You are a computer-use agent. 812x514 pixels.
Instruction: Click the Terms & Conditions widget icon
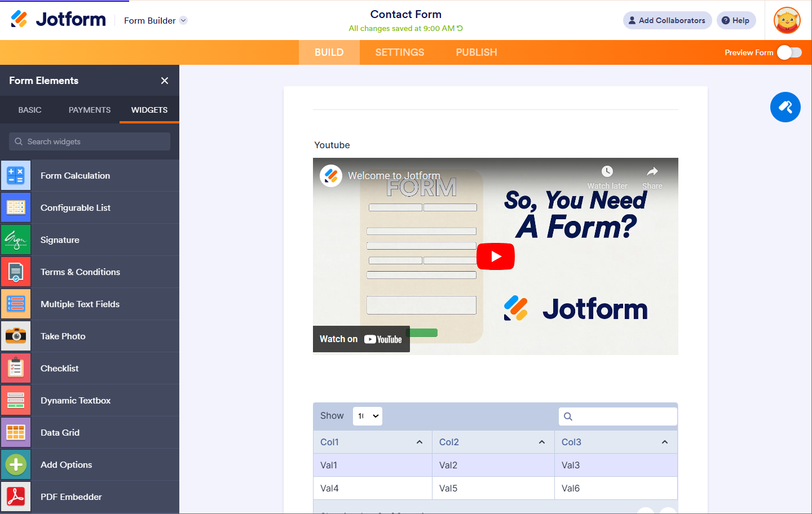(16, 272)
